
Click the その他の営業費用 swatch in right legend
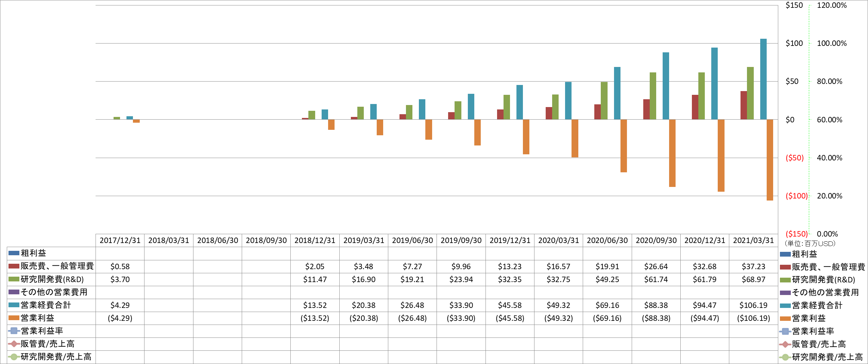[x=785, y=293]
